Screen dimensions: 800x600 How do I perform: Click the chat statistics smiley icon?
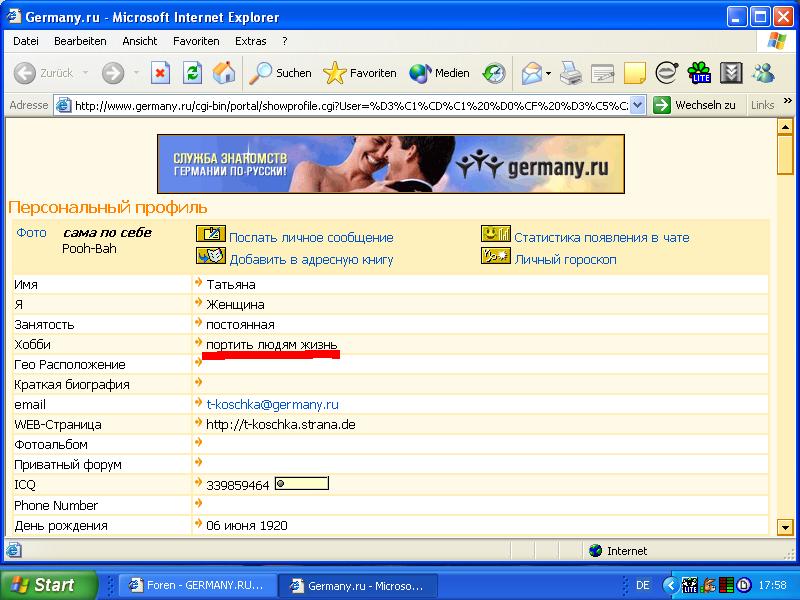[x=495, y=234]
